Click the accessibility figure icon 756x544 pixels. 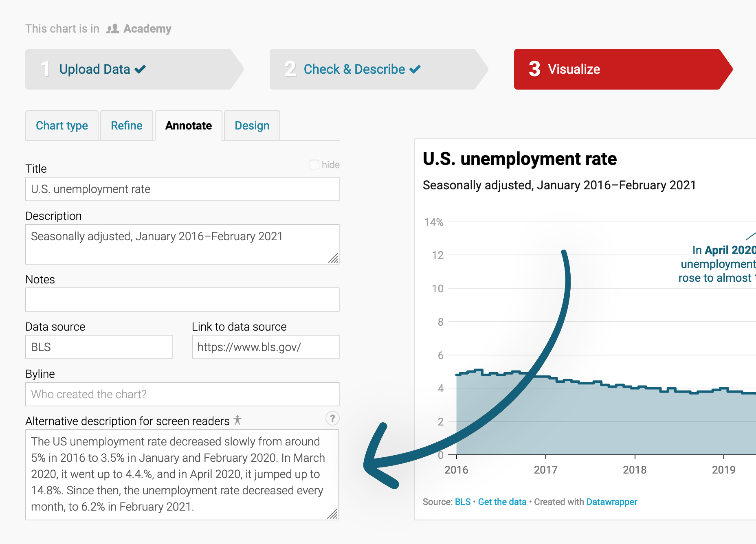(x=237, y=420)
